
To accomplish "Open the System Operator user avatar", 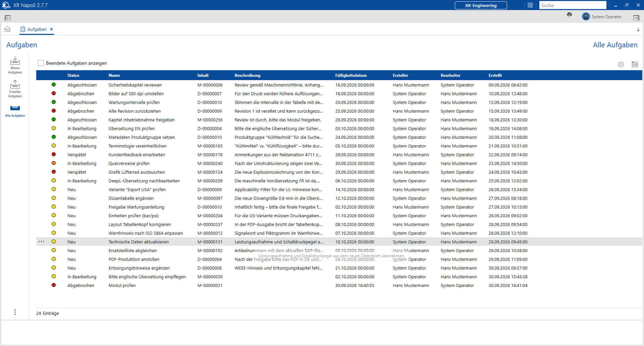I will pyautogui.click(x=586, y=17).
